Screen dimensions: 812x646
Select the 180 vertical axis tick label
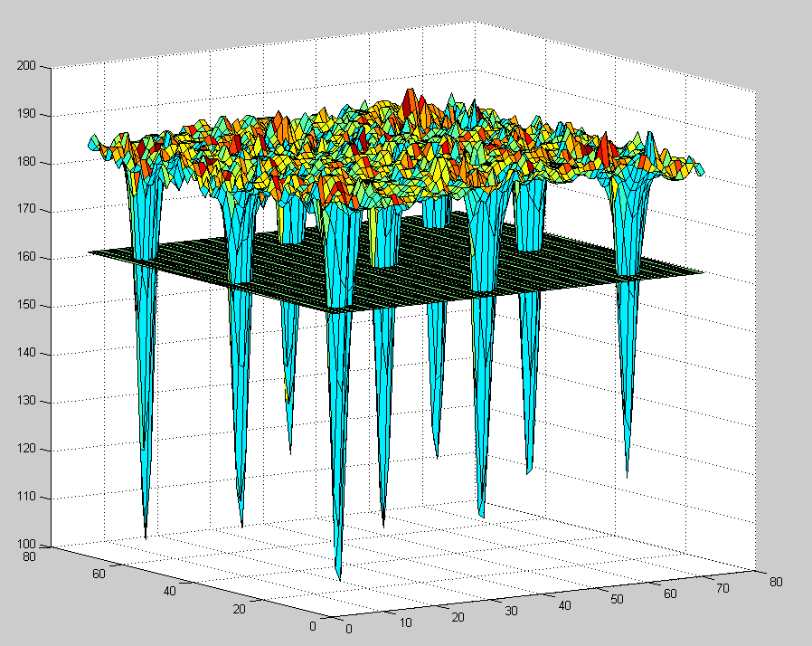click(x=26, y=162)
